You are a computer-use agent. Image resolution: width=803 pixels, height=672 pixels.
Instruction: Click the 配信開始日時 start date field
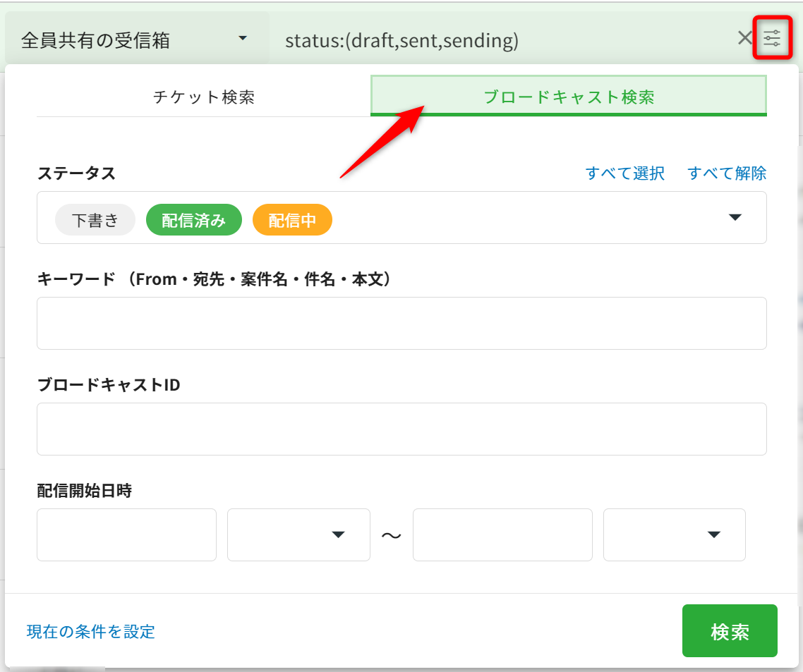tap(126, 534)
